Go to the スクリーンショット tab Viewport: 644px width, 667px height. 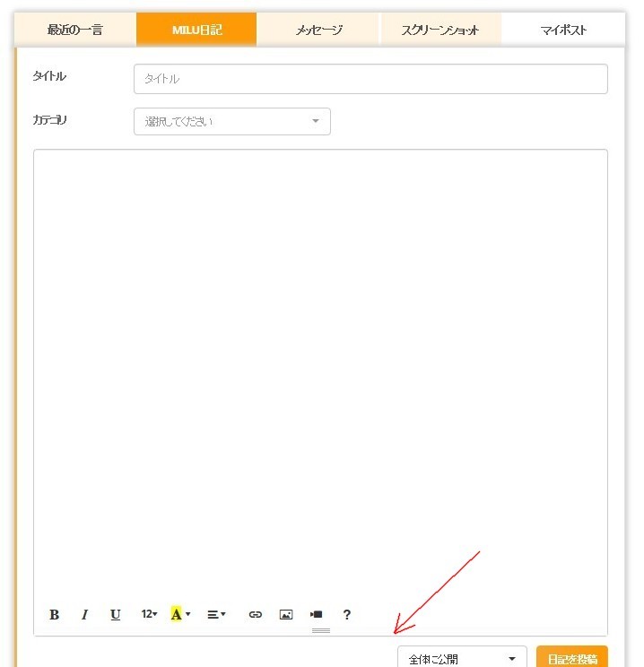click(440, 30)
